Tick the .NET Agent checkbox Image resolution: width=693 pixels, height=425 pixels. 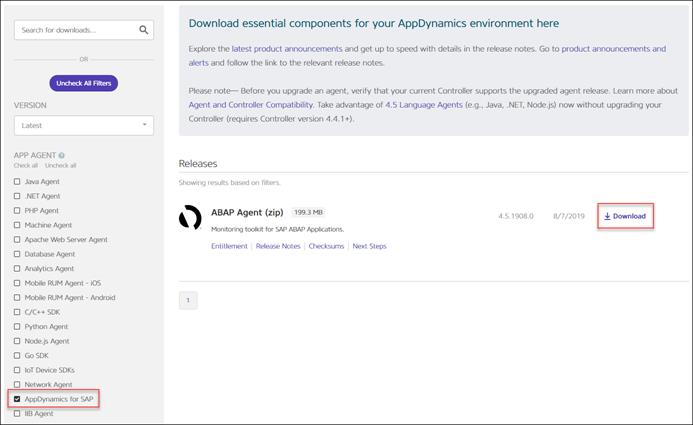pyautogui.click(x=17, y=196)
